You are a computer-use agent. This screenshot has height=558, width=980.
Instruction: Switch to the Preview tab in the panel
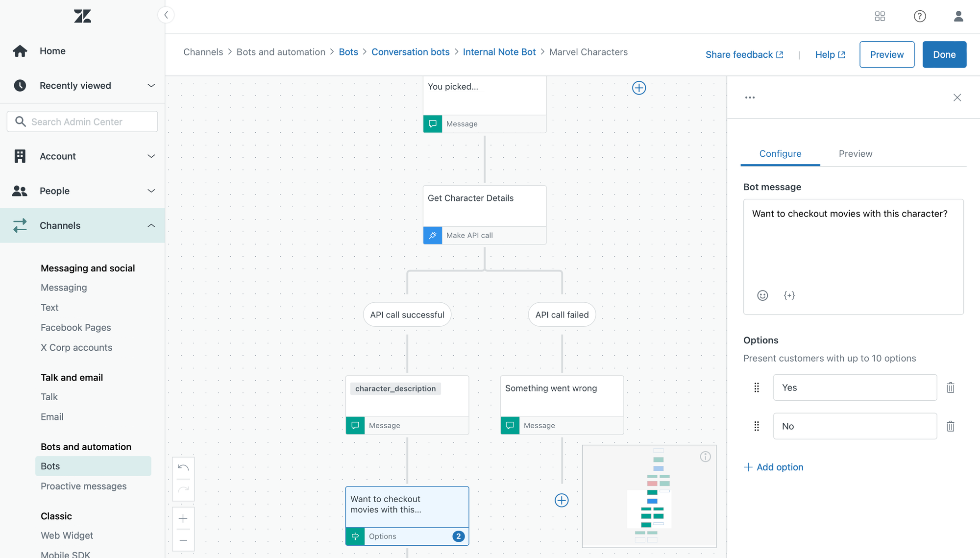[856, 154]
